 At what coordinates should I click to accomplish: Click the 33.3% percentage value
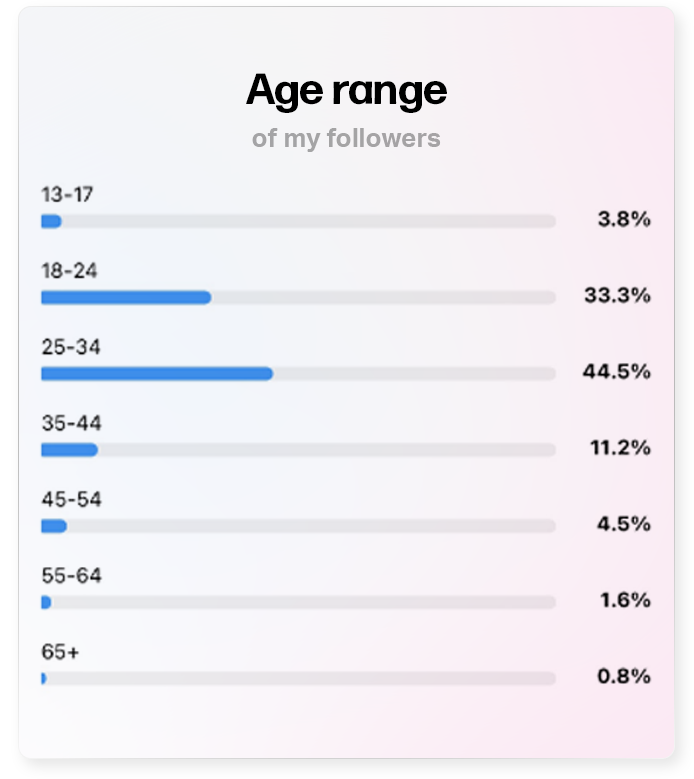tap(617, 295)
